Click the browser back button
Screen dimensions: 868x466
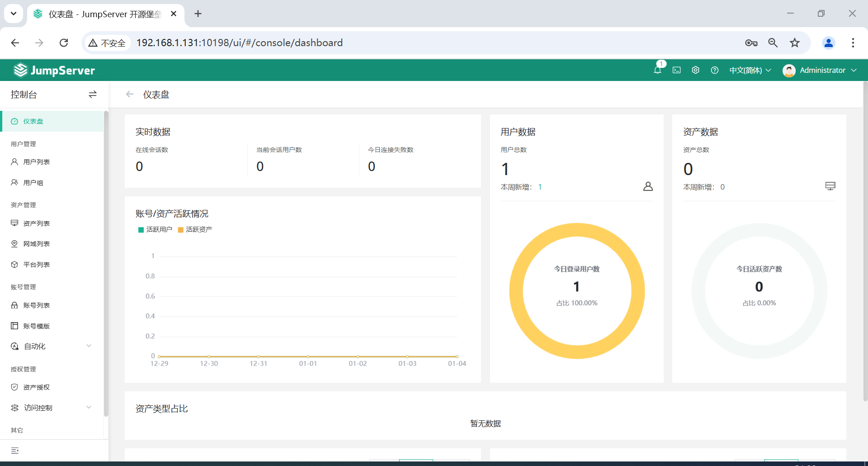(x=15, y=43)
